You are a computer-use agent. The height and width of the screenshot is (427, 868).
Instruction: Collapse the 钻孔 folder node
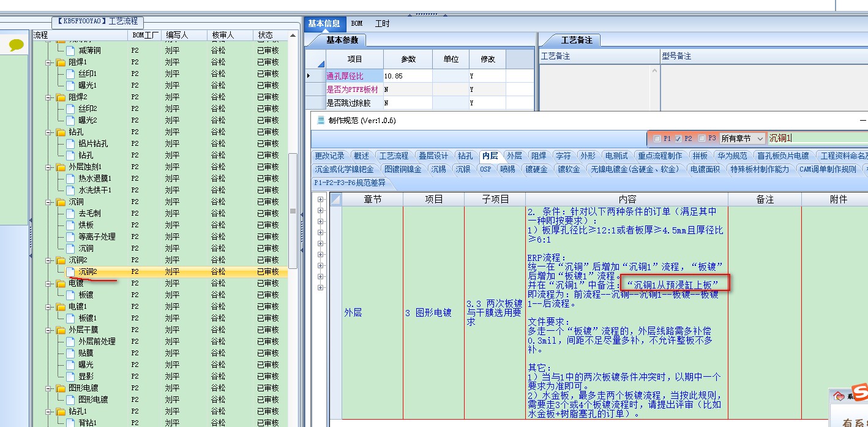[x=49, y=132]
